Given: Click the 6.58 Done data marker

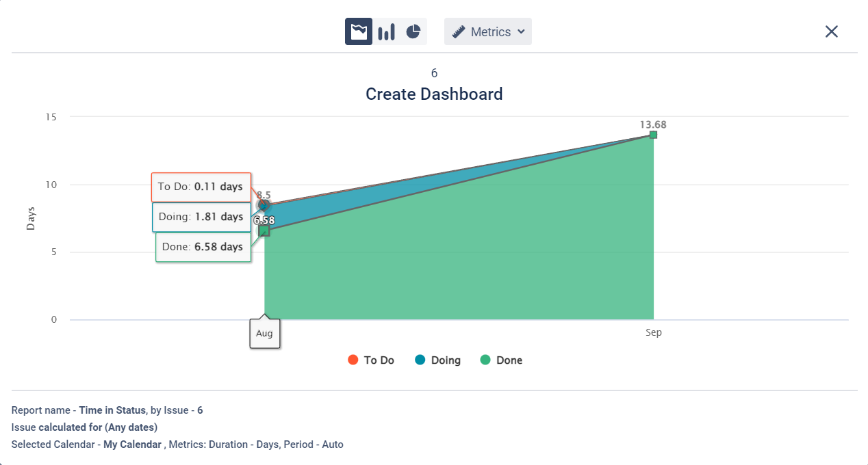Looking at the screenshot, I should tap(264, 231).
